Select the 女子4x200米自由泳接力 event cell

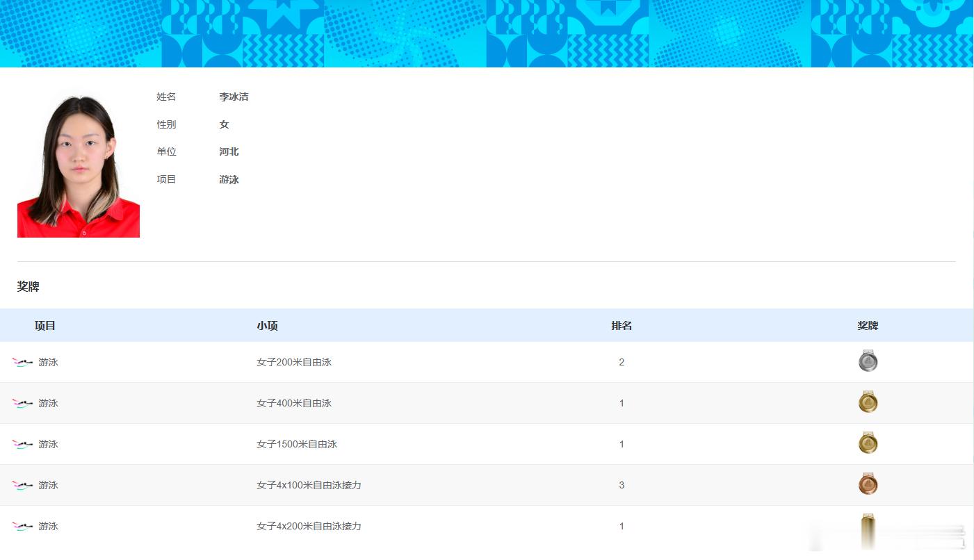pos(309,526)
